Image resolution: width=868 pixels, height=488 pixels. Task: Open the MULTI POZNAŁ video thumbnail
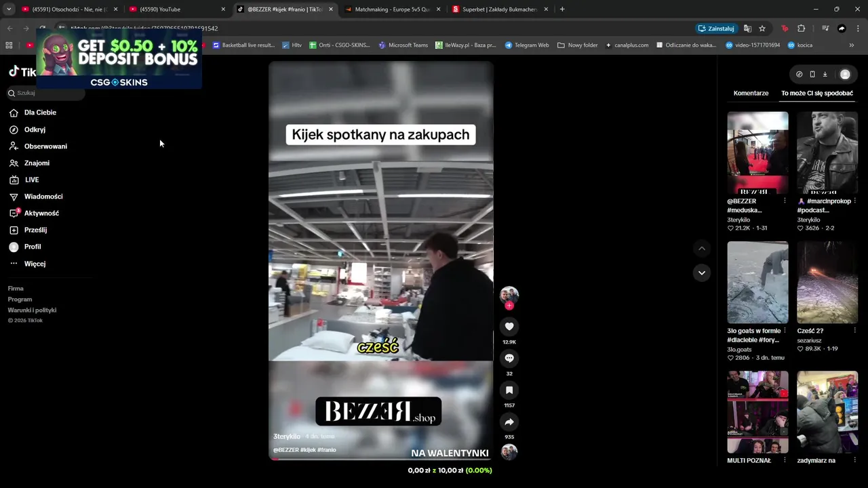click(x=757, y=412)
